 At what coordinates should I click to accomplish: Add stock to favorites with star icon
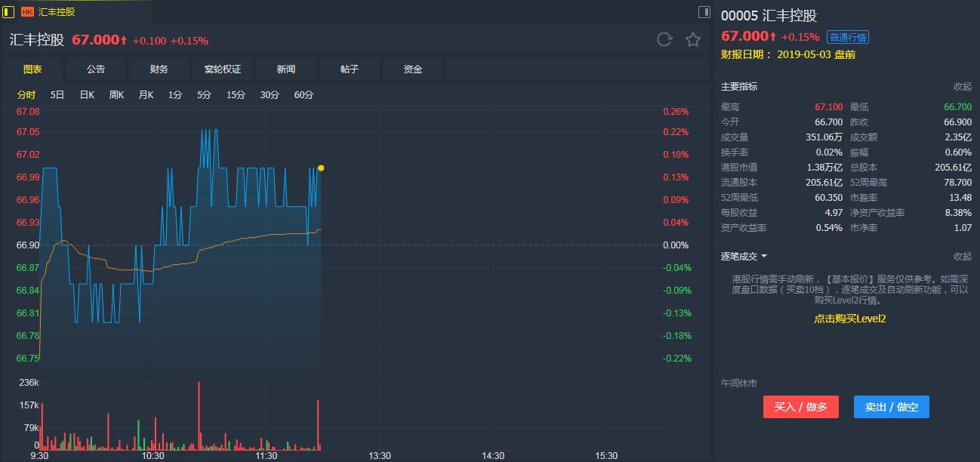click(x=693, y=40)
